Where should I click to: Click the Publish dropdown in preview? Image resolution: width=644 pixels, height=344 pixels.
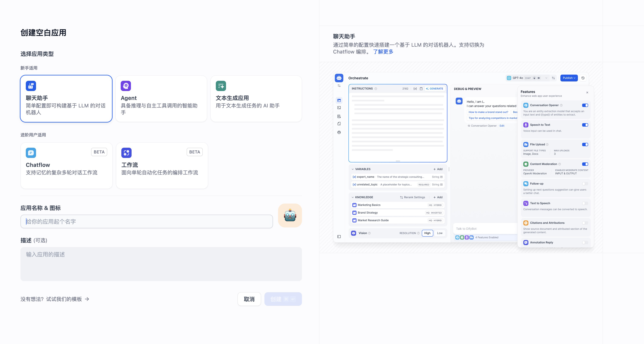point(569,78)
